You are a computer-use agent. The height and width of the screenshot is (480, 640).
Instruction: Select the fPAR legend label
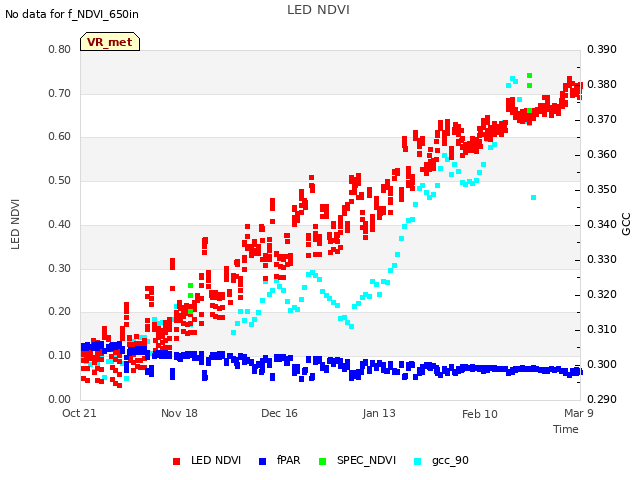click(289, 460)
